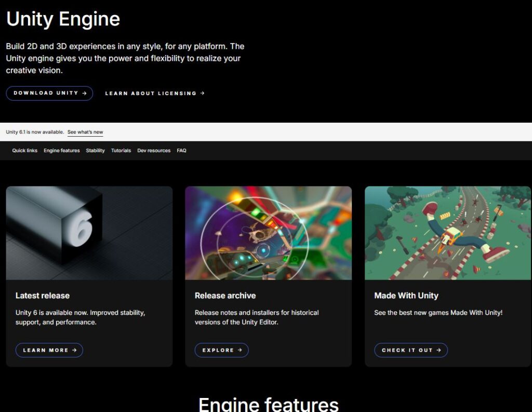532x412 pixels.
Task: Click the Unity 6.1 is now available notice
Action: [35, 132]
